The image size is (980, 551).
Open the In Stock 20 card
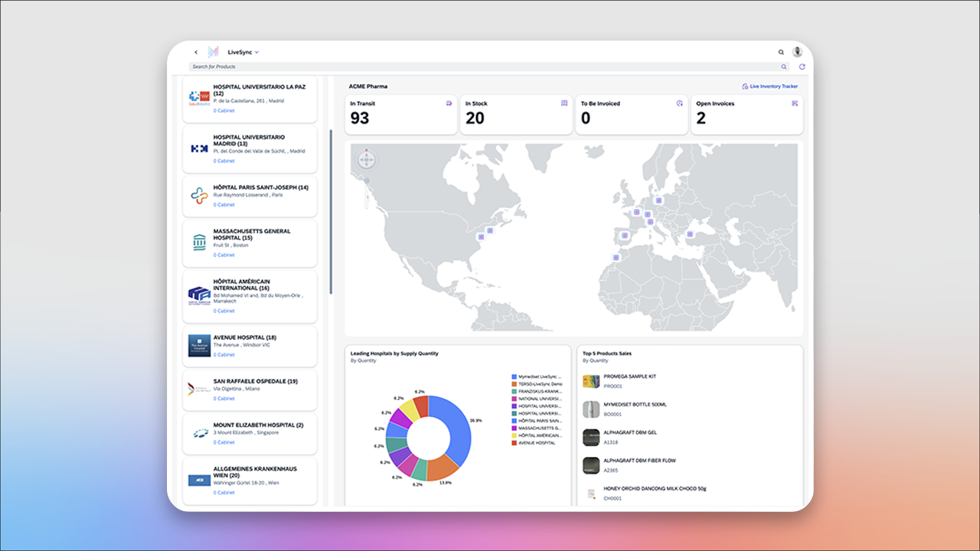coord(516,115)
